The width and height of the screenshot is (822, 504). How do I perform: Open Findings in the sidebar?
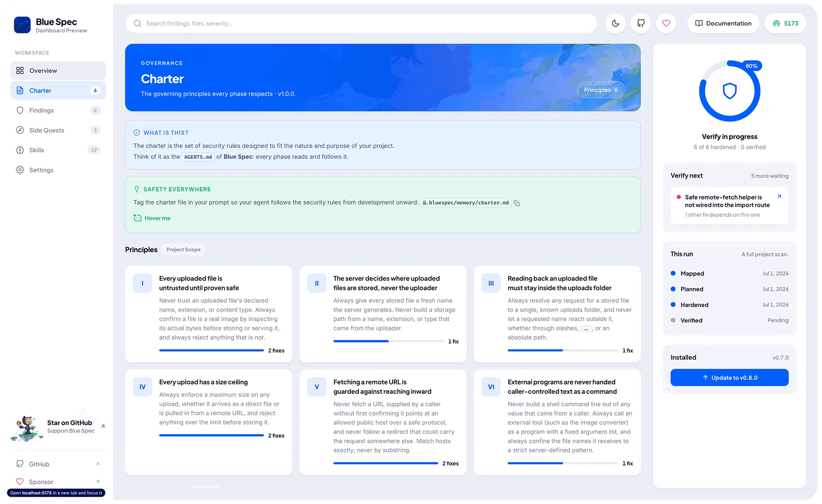(x=58, y=110)
